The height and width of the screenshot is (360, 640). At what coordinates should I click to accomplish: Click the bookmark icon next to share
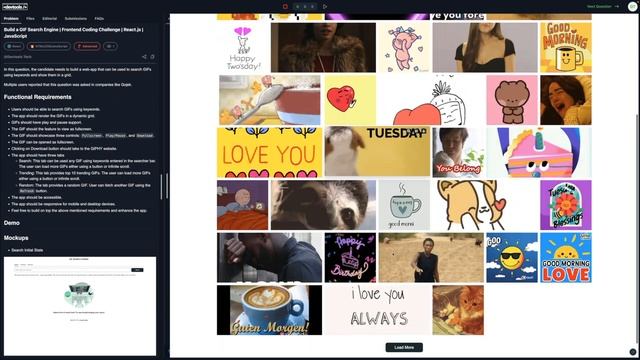(153, 57)
